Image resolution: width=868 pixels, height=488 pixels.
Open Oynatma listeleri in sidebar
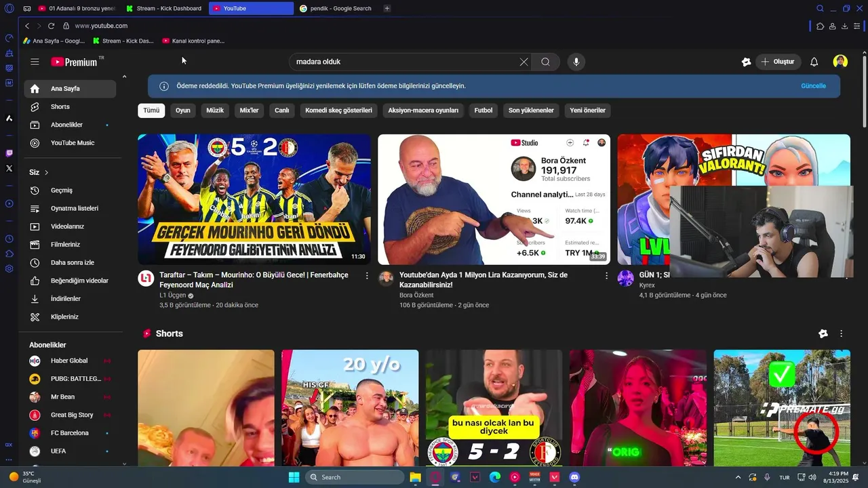click(70, 209)
